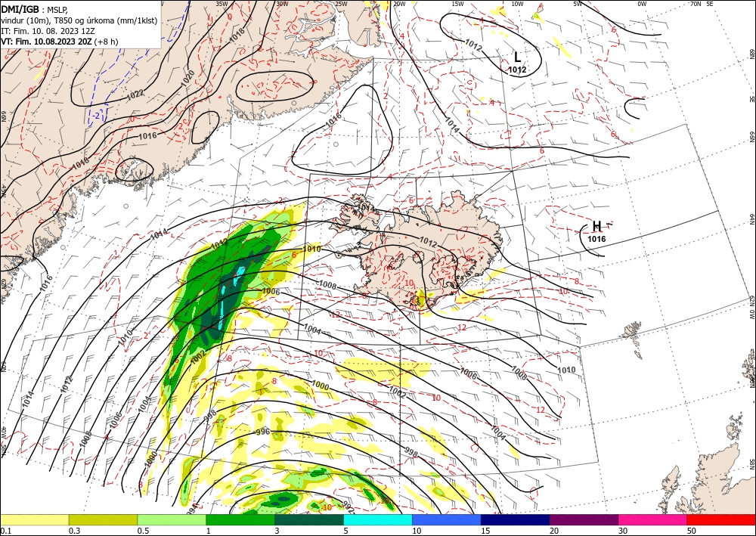Click the legend scale value 50

(x=692, y=531)
